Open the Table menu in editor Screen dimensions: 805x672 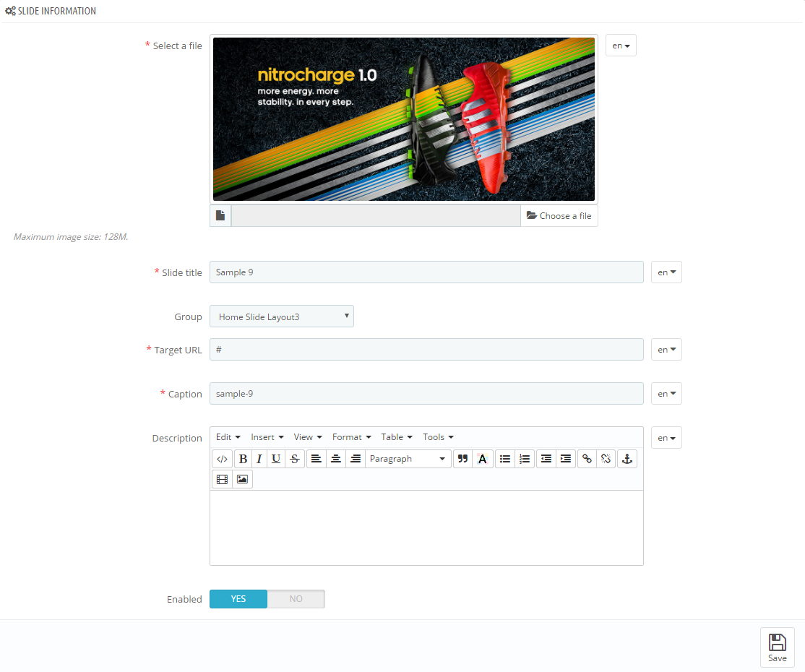click(396, 437)
